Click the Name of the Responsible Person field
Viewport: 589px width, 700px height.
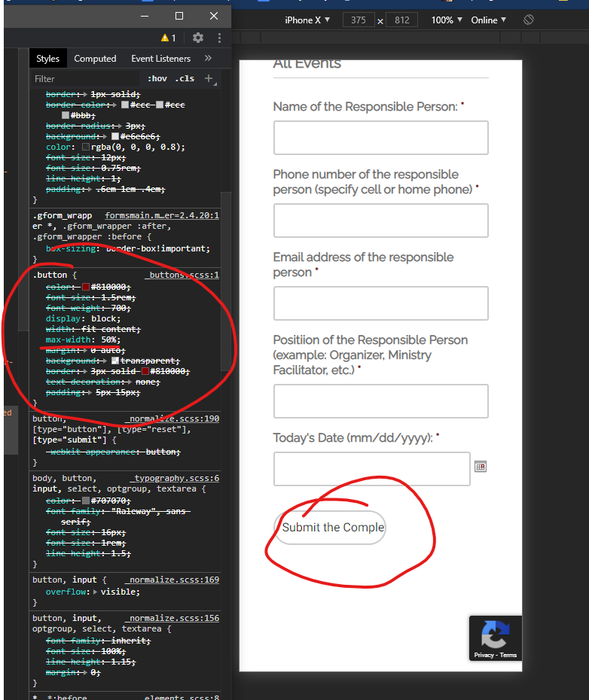click(x=380, y=138)
